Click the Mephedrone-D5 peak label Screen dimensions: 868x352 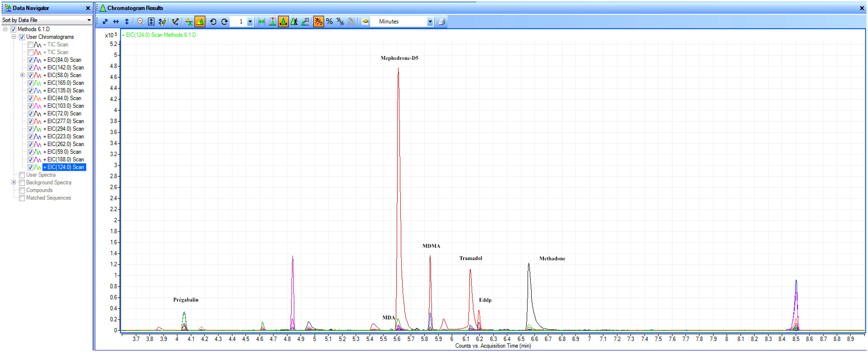(x=399, y=58)
